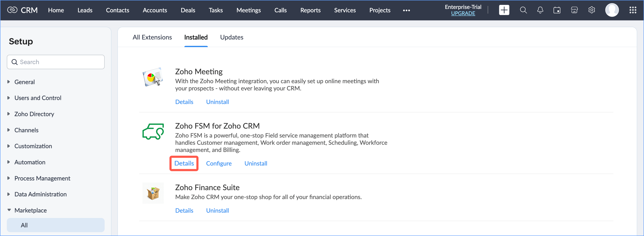
Task: Open notifications bell icon
Action: 540,10
